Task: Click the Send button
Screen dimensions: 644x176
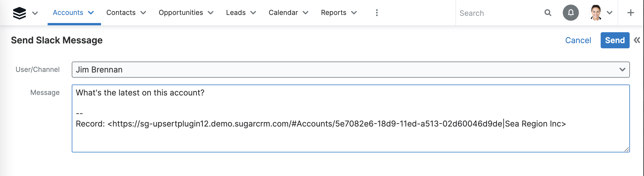Action: pos(614,40)
